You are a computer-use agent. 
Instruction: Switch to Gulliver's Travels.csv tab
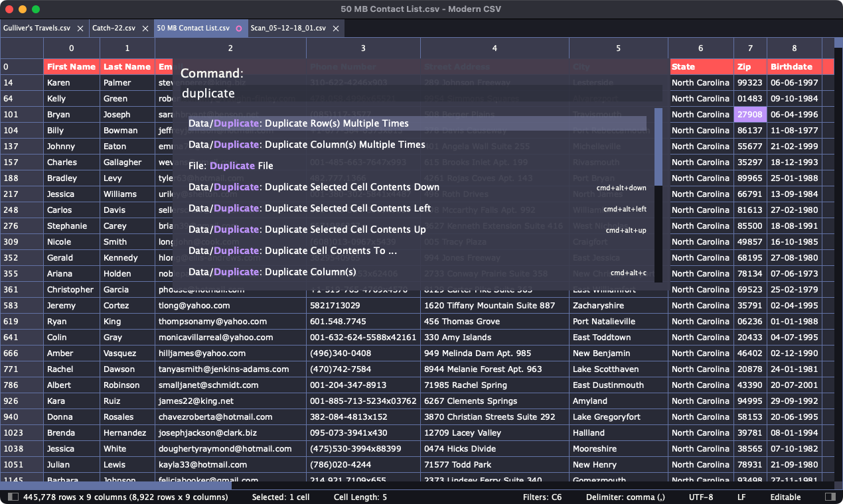[x=37, y=29]
